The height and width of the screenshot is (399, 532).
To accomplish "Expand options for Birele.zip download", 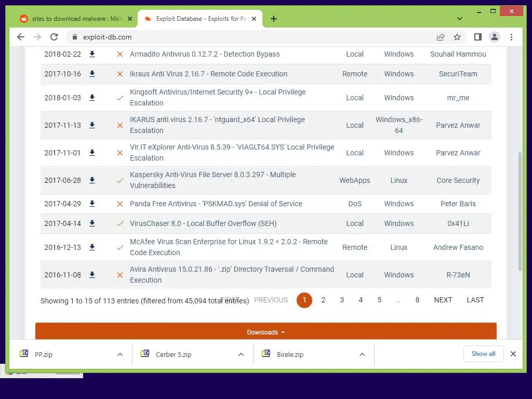I will [x=362, y=354].
